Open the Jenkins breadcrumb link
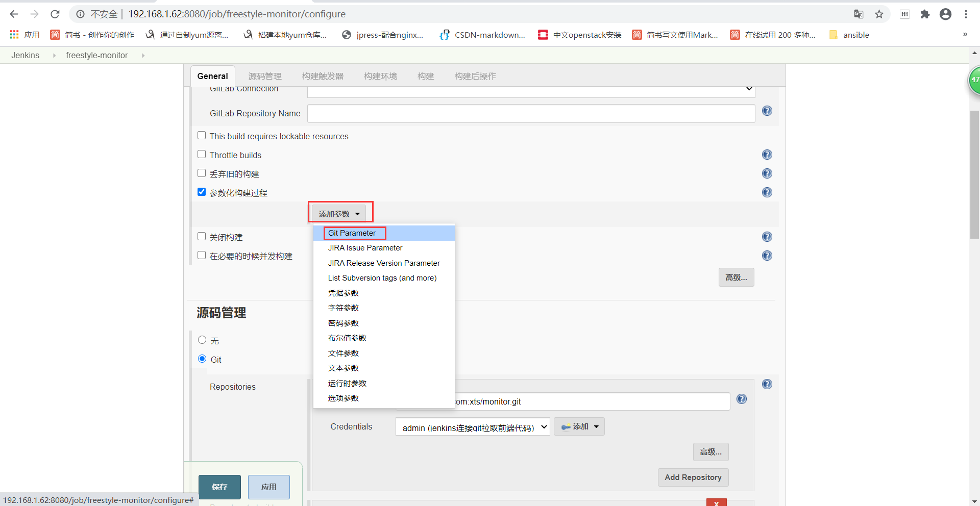This screenshot has width=980, height=506. [26, 56]
